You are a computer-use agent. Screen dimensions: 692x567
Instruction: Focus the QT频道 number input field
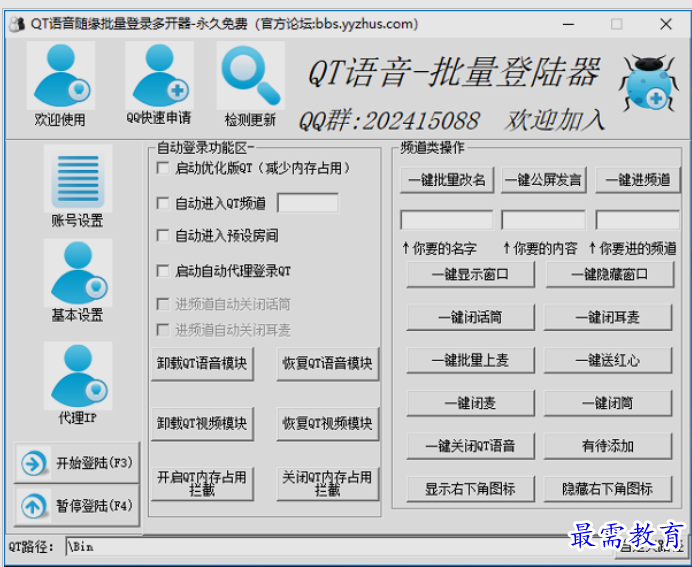pos(308,203)
